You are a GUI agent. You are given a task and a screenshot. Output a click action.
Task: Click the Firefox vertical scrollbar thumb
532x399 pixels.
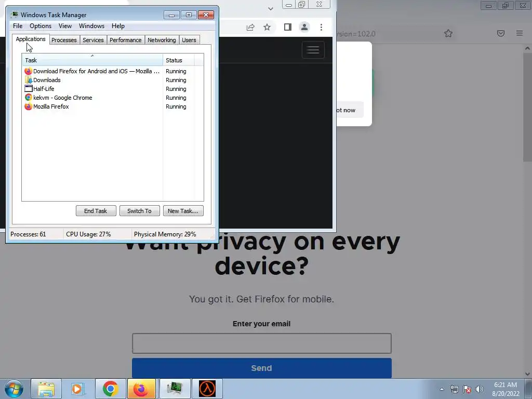point(528,107)
